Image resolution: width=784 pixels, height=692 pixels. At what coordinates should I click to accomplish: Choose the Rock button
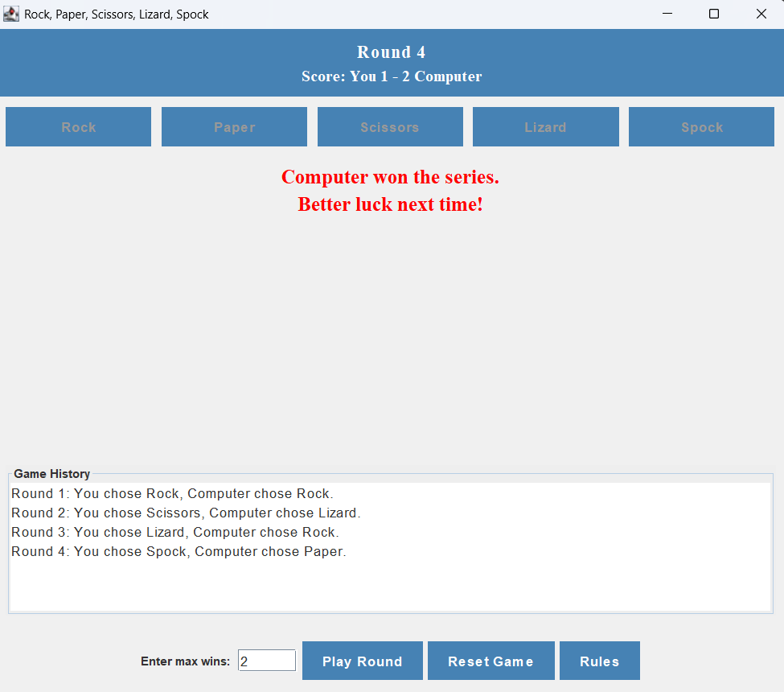pos(78,126)
